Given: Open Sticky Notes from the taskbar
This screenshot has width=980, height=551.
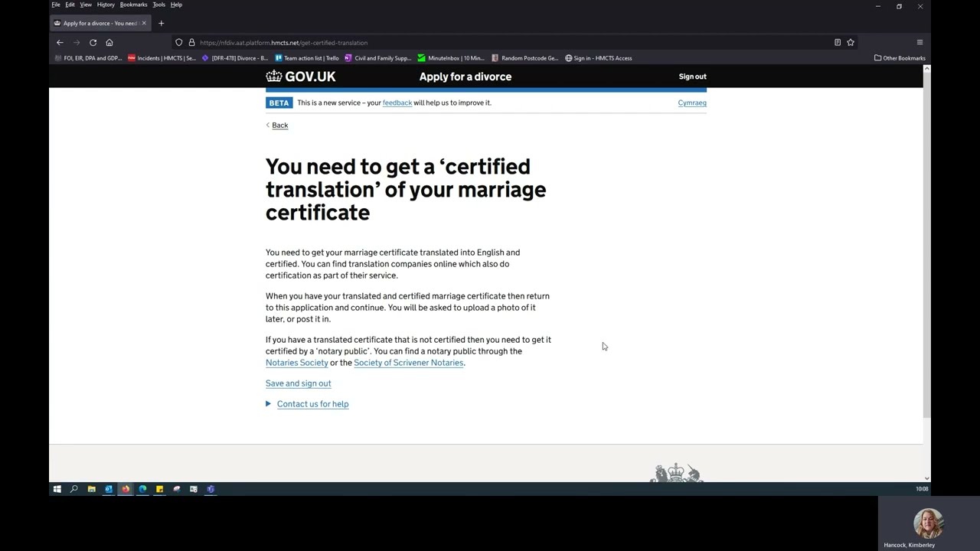Looking at the screenshot, I should [159, 489].
